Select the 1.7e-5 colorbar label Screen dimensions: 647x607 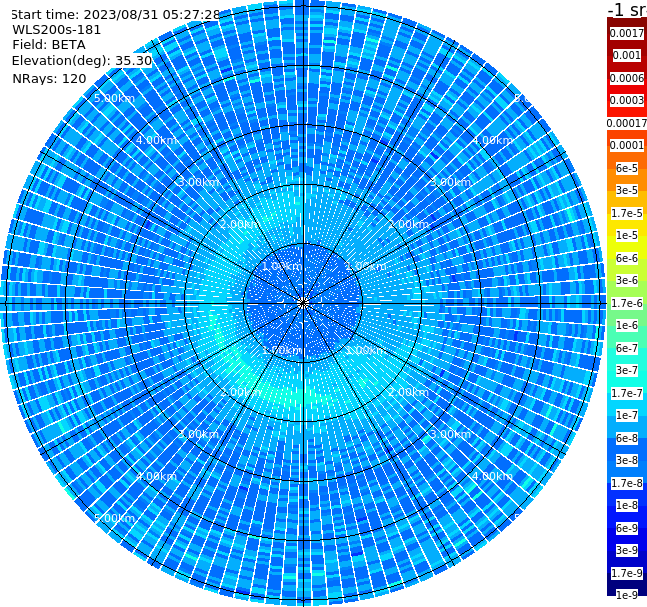pos(627,213)
